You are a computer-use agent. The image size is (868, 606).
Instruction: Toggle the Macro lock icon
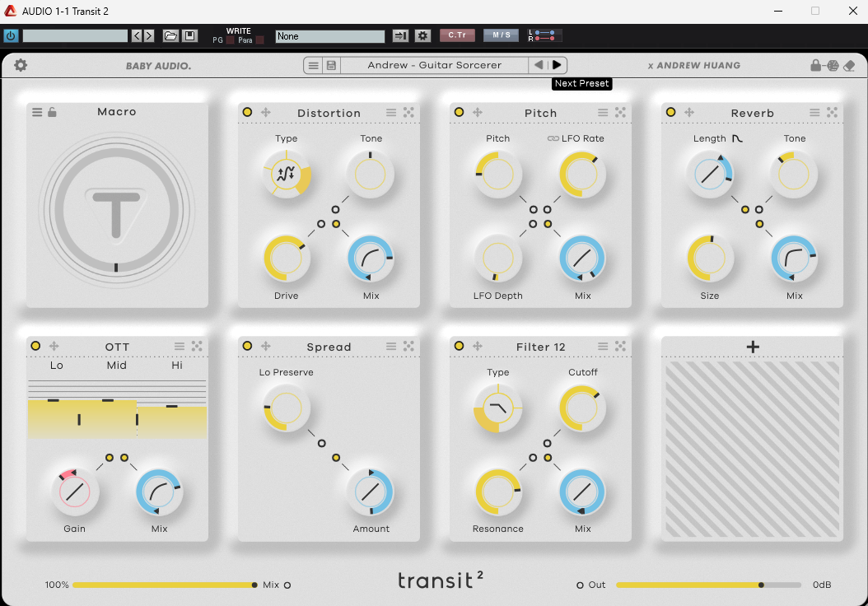(52, 112)
